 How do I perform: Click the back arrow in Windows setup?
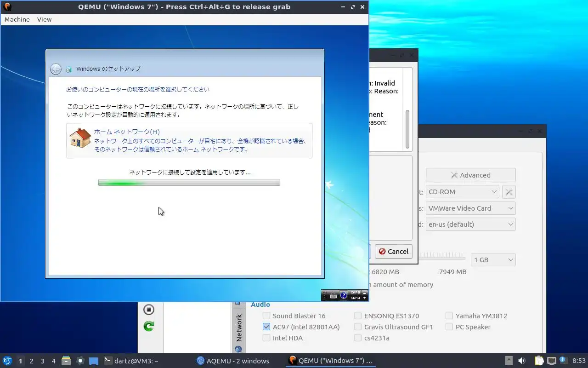tap(56, 69)
